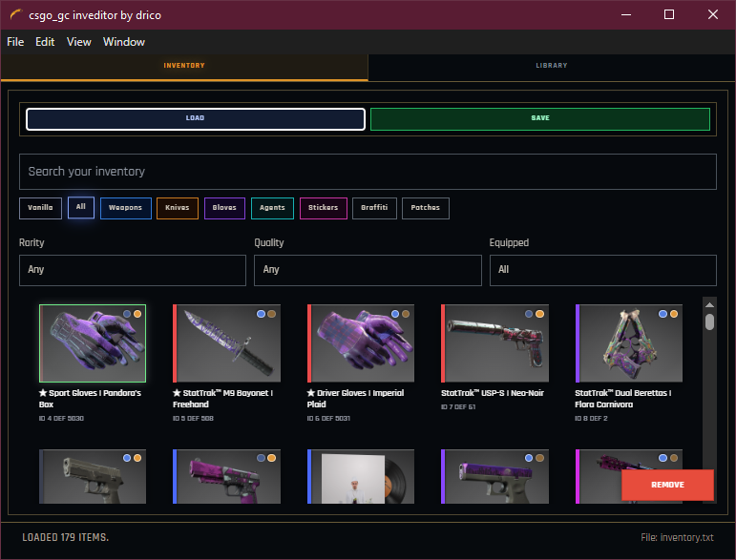Viewport: 736px width, 560px height.
Task: Toggle blue dot on Driver Gloves Imperial Plaid
Action: tap(395, 314)
